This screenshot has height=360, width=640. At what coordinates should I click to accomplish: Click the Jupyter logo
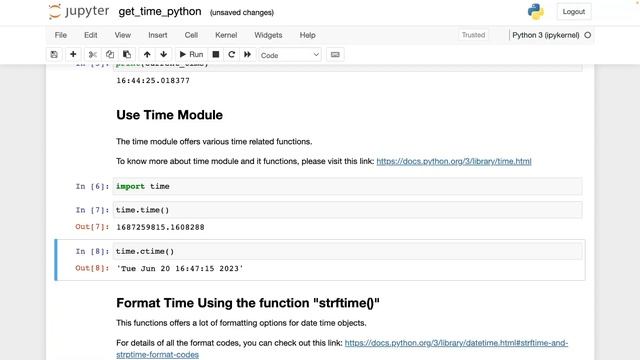(79, 11)
